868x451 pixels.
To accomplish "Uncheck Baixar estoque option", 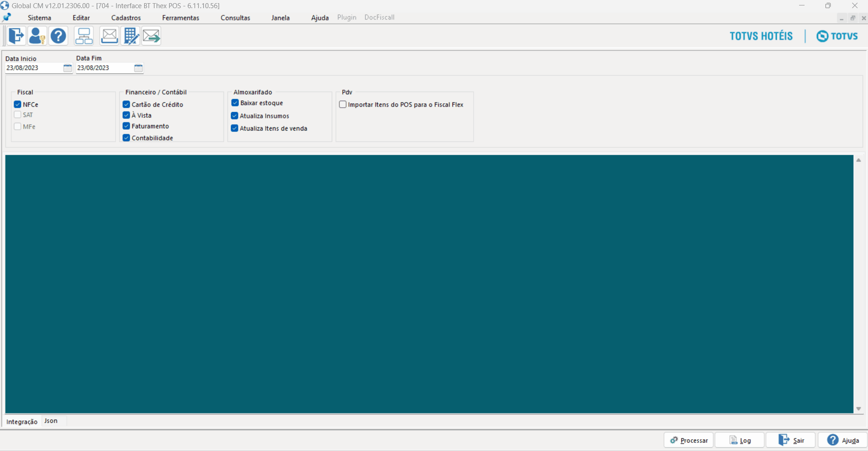I will pyautogui.click(x=235, y=103).
